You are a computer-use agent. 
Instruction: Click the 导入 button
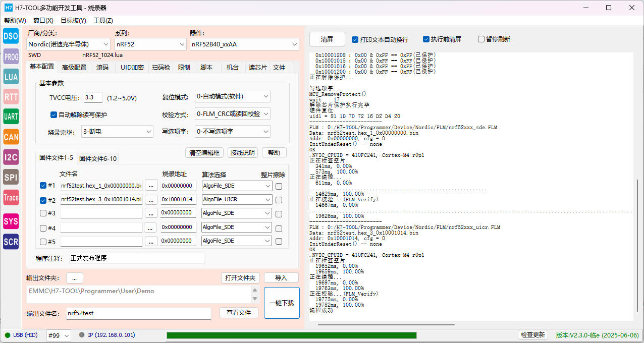281,278
